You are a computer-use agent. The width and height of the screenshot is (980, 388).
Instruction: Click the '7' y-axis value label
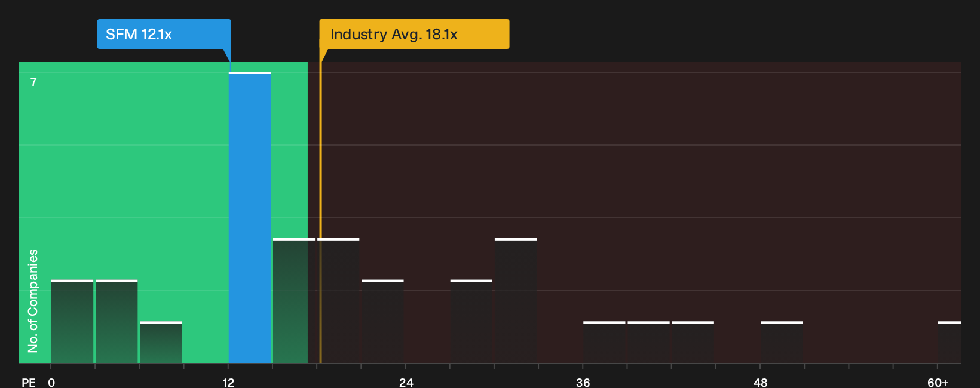33,82
